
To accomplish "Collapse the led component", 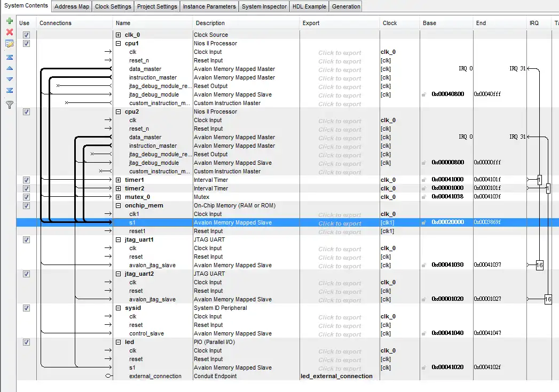I will tap(119, 342).
